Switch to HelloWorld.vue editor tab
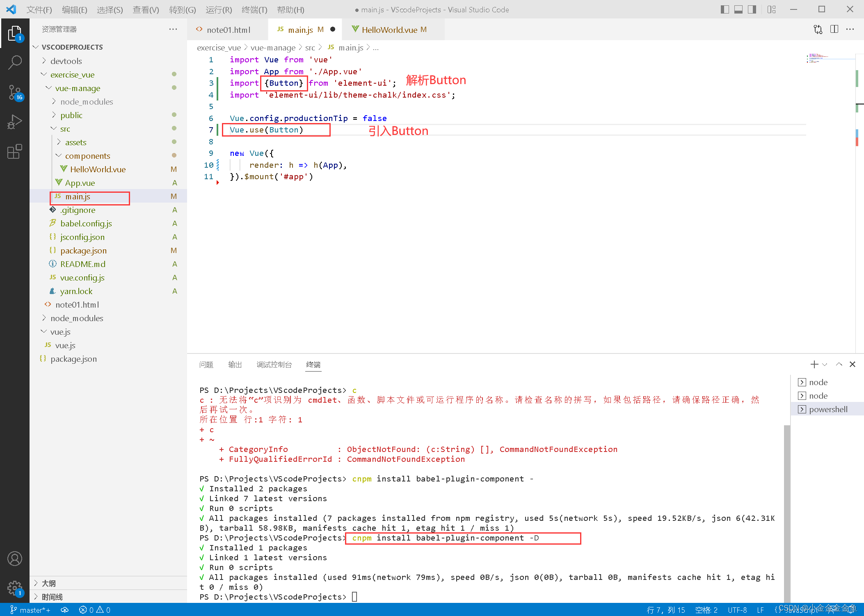Image resolution: width=864 pixels, height=616 pixels. tap(389, 30)
